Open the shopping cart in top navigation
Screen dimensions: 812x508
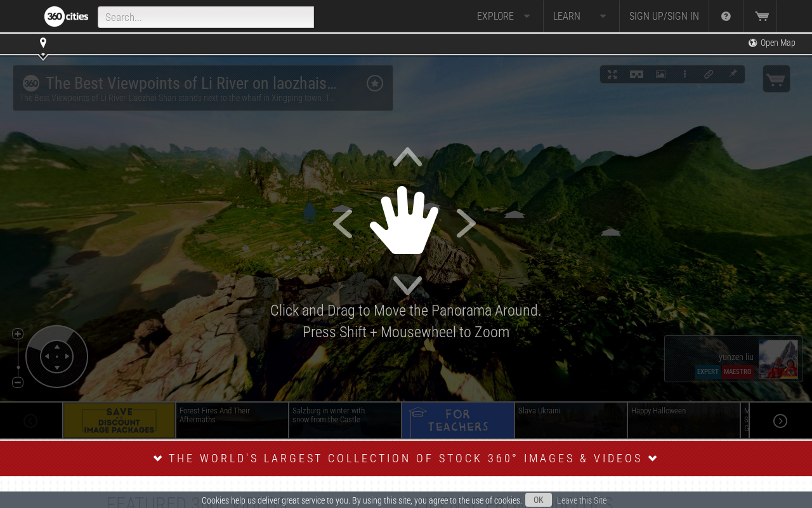pos(761,17)
